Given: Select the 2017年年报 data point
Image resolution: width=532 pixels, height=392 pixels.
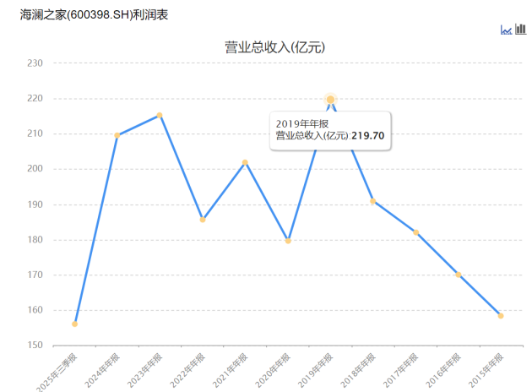Looking at the screenshot, I should pyautogui.click(x=416, y=232).
